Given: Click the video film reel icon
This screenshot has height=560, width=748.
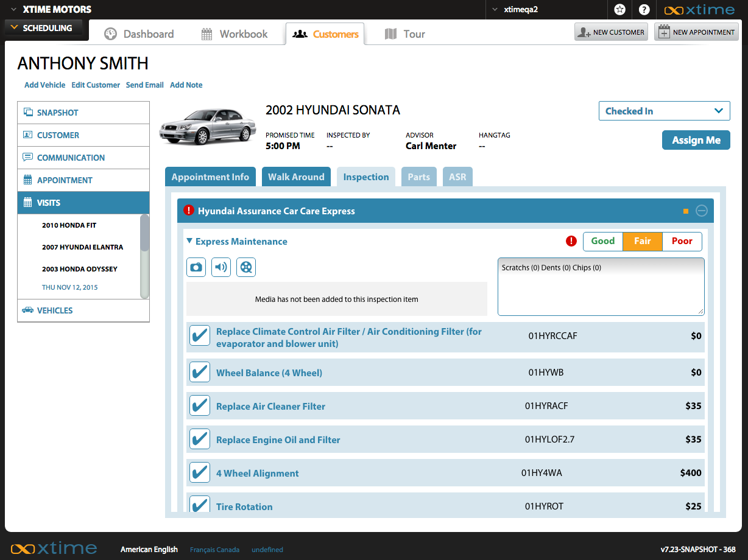Looking at the screenshot, I should 246,267.
